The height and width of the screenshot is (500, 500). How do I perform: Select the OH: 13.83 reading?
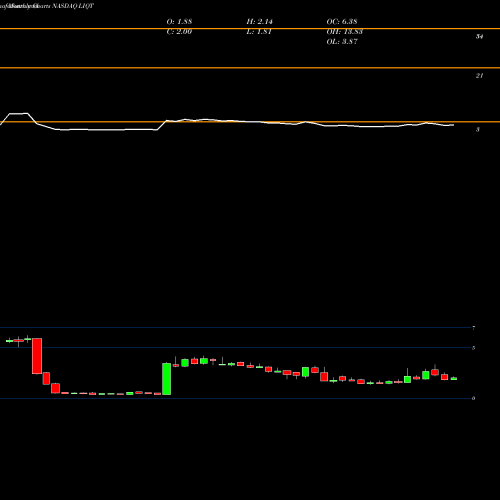(x=345, y=32)
